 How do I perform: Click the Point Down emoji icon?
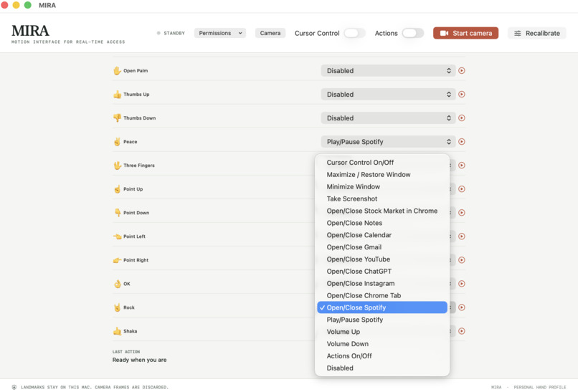[117, 213]
